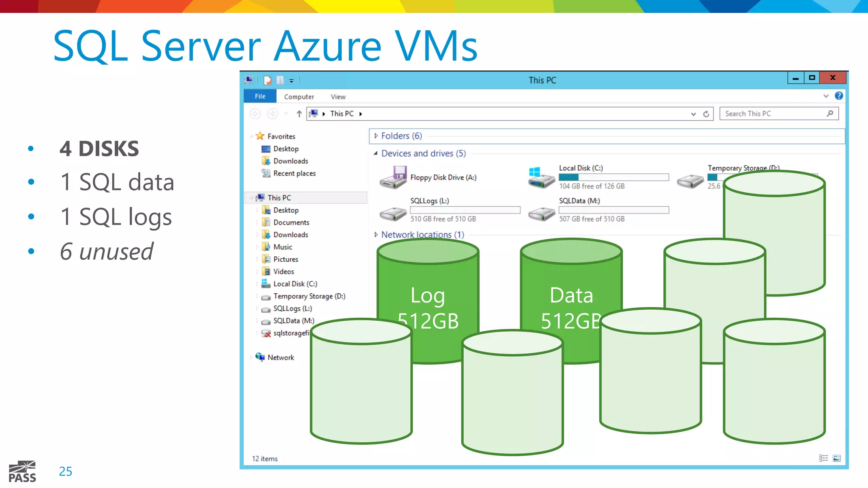This screenshot has height=488, width=868.
Task: Switch to the Computer ribbon tab
Action: pyautogui.click(x=299, y=97)
